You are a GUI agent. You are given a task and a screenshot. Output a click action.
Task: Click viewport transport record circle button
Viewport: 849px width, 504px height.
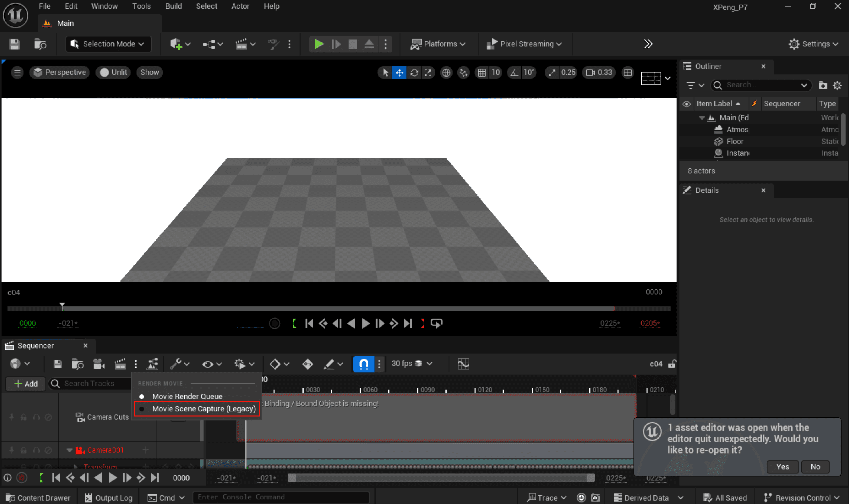pyautogui.click(x=275, y=324)
